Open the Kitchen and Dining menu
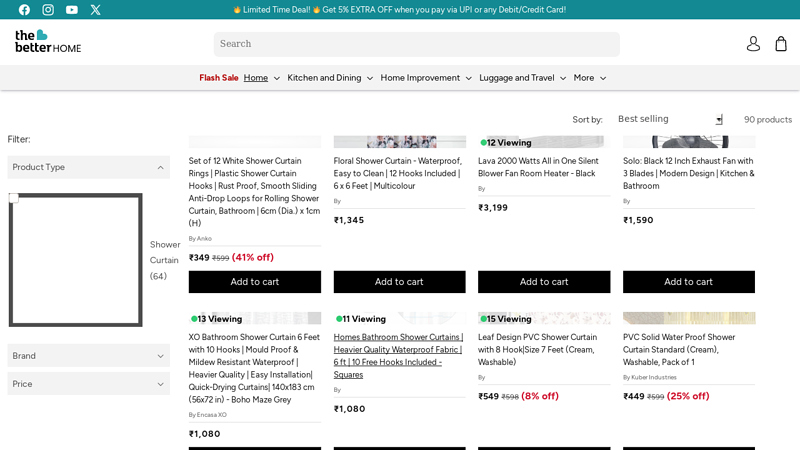 pos(329,78)
